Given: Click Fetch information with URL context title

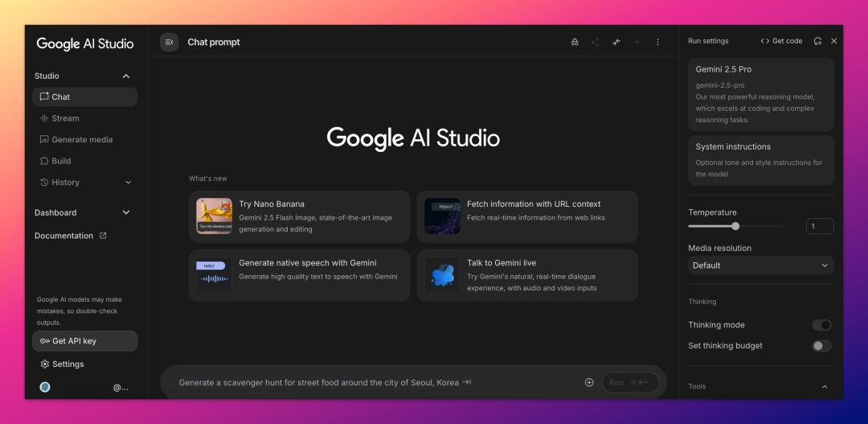Looking at the screenshot, I should 534,204.
